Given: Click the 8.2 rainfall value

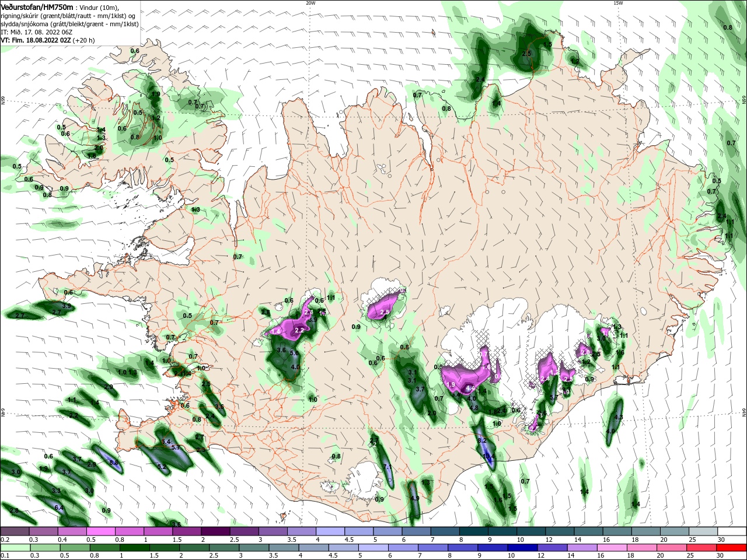Looking at the screenshot, I should pyautogui.click(x=482, y=440).
